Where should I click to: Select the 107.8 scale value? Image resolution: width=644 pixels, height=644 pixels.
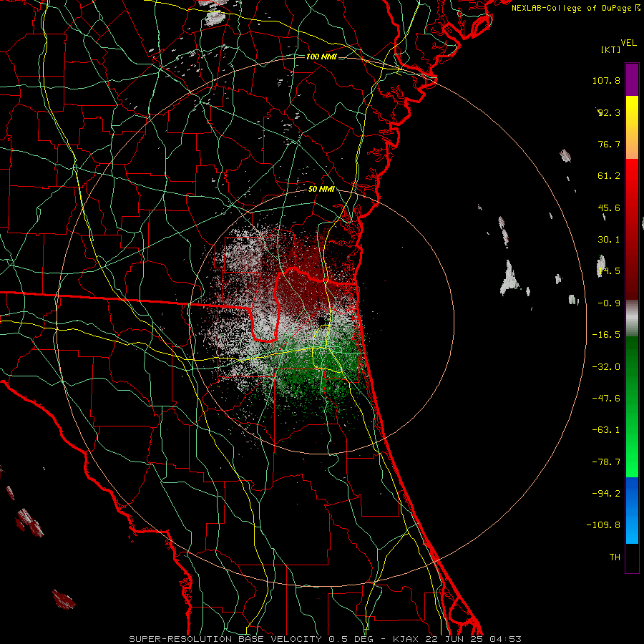606,80
